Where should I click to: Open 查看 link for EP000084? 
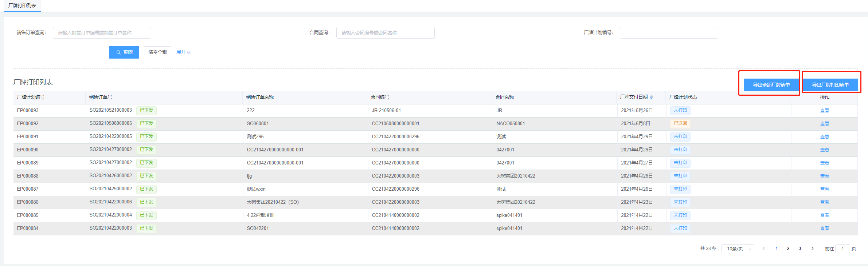824,229
